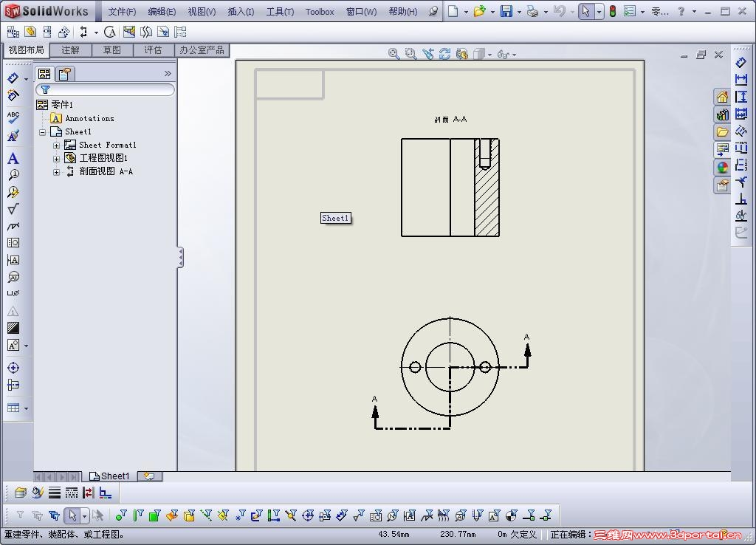The width and height of the screenshot is (756, 545).
Task: Click the Spell Checker ABC icon
Action: point(13,117)
